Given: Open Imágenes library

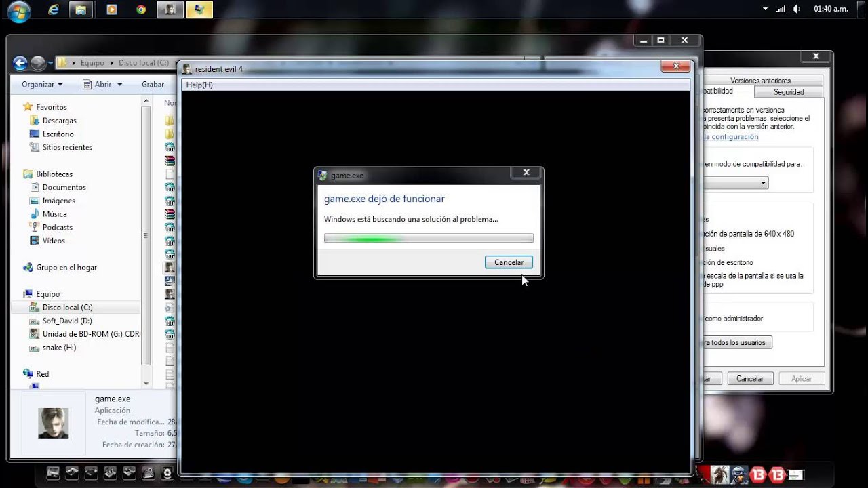Looking at the screenshot, I should (59, 201).
